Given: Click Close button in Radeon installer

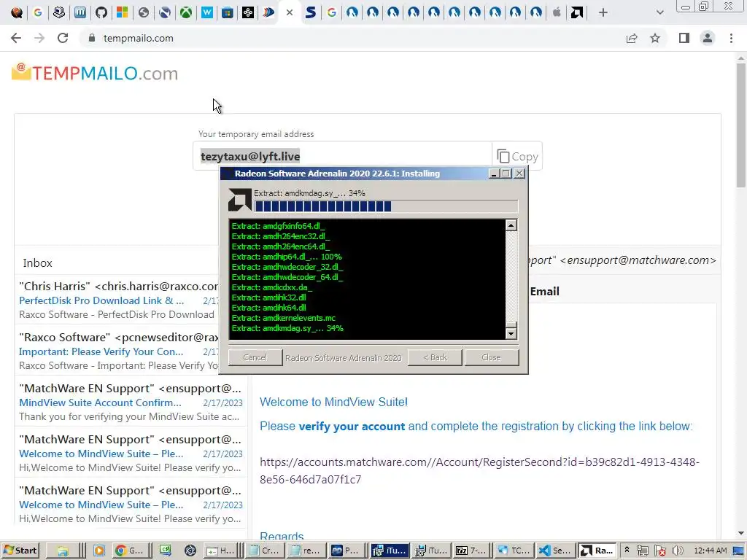Looking at the screenshot, I should pyautogui.click(x=491, y=357).
